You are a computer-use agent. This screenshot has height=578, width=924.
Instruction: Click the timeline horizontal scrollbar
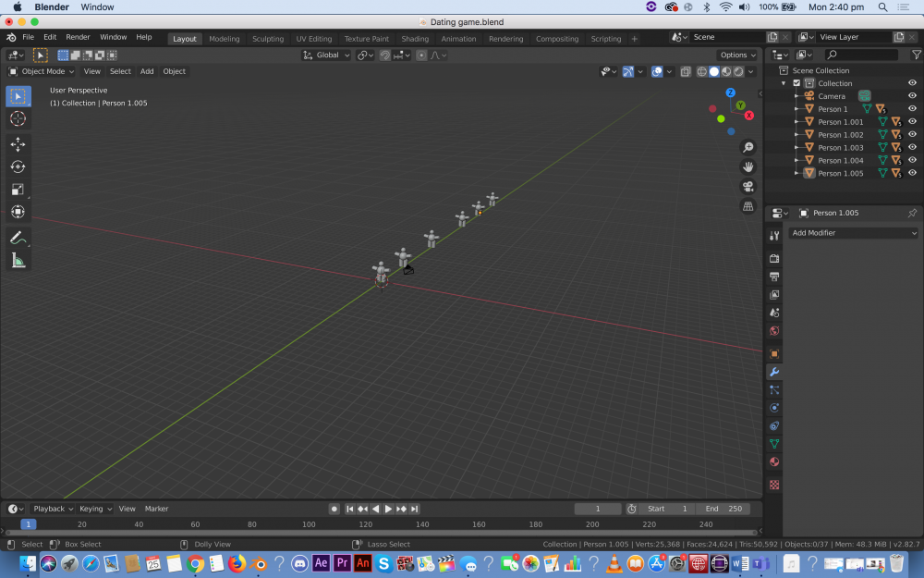382,532
